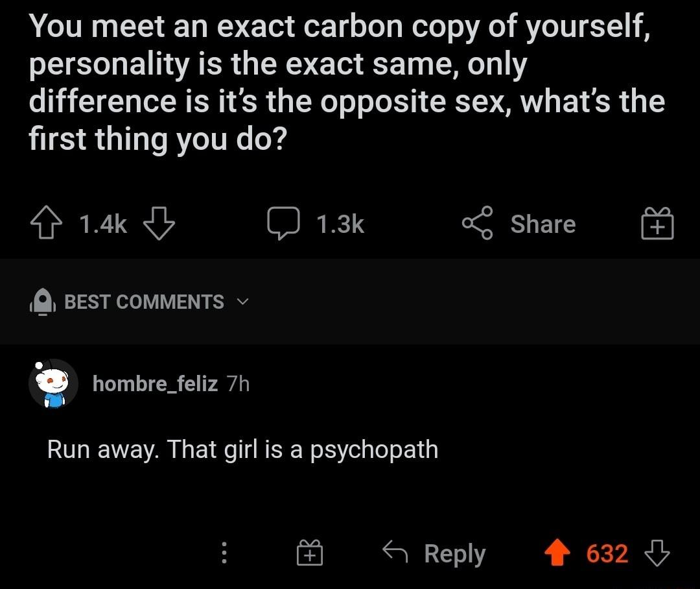Give an award to hombre_feliz's comment
Image resolution: width=700 pixels, height=589 pixels.
click(310, 553)
